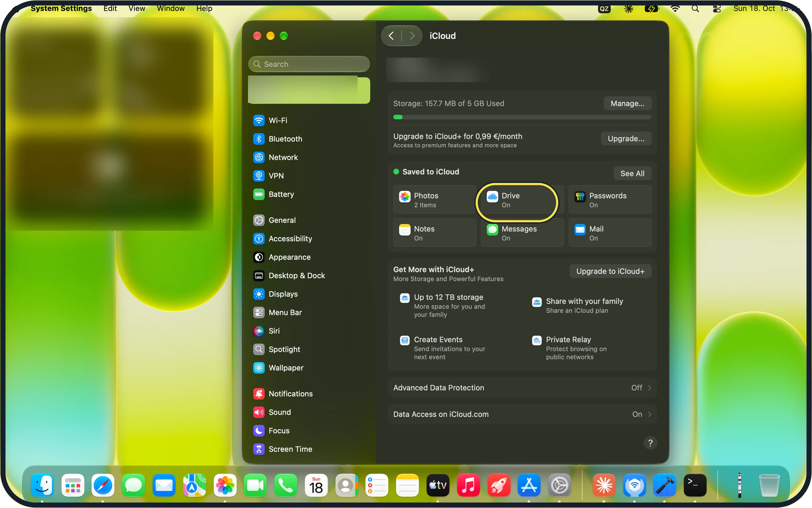Open Safari from the Dock

point(103,485)
